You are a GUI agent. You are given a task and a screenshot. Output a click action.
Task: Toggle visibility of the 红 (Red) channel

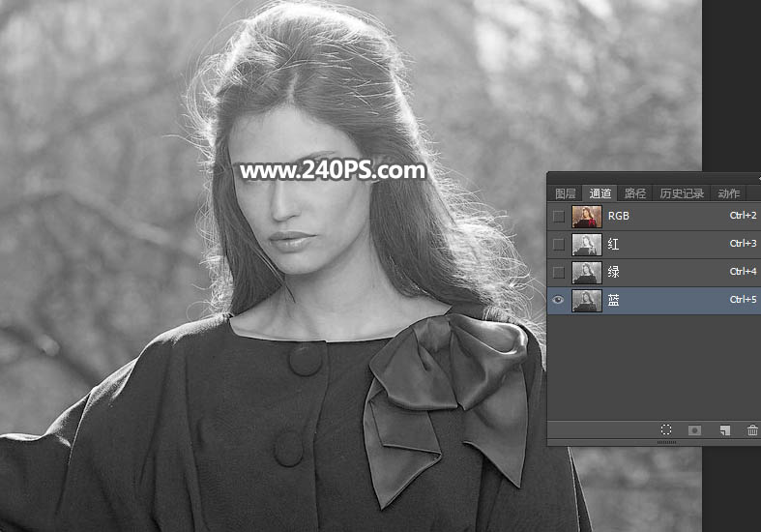[559, 244]
